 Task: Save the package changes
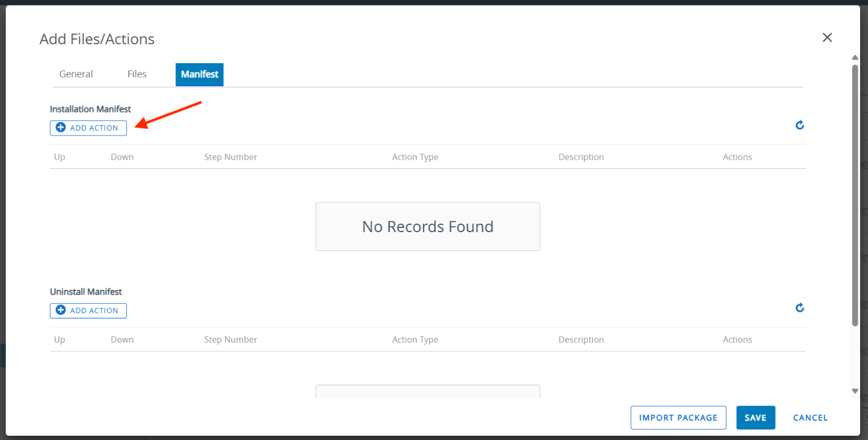click(x=755, y=418)
